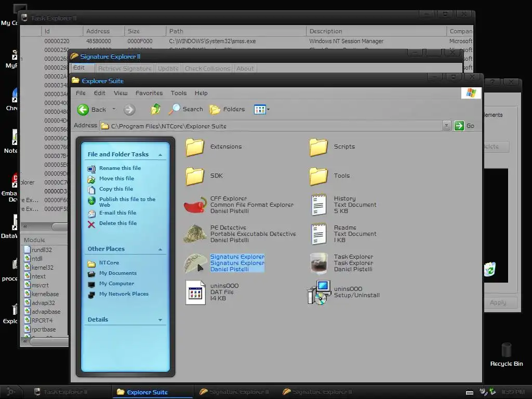Sort by Description column in Task Explorer
This screenshot has width=532, height=399.
376,31
